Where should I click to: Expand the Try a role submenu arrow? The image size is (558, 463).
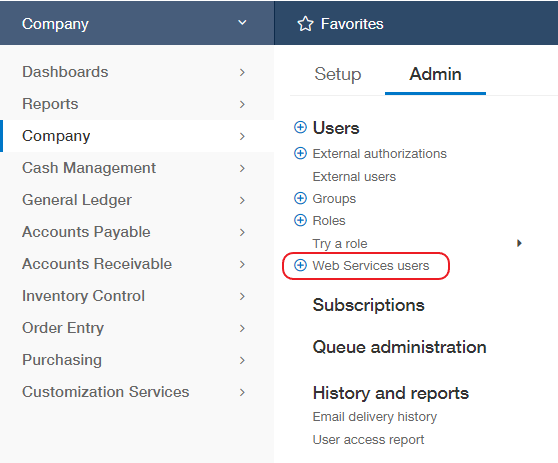(x=519, y=243)
